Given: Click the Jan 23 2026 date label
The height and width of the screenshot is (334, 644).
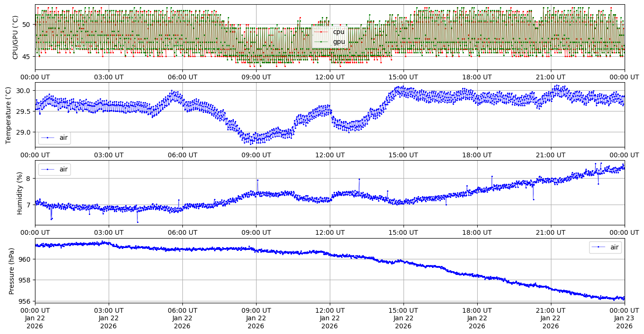Looking at the screenshot, I should 624,318.
